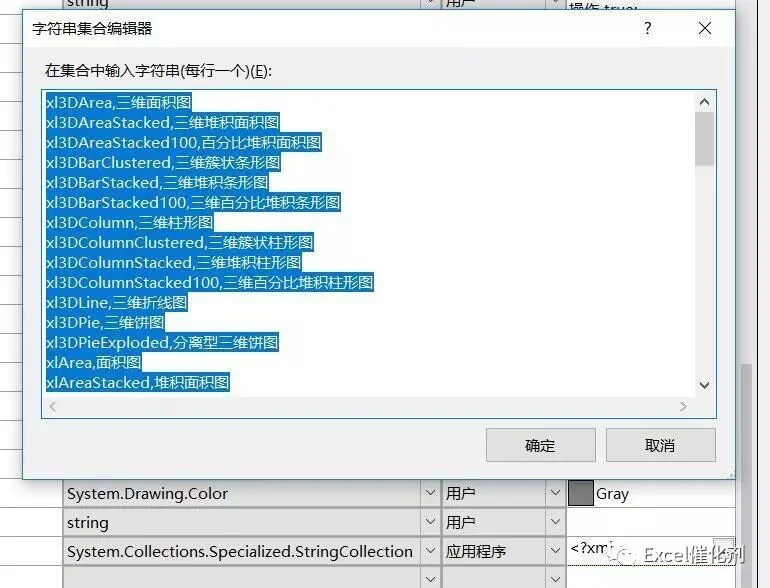Screen dimensions: 770x588
Task: Click the 确定 button
Action: 541,445
